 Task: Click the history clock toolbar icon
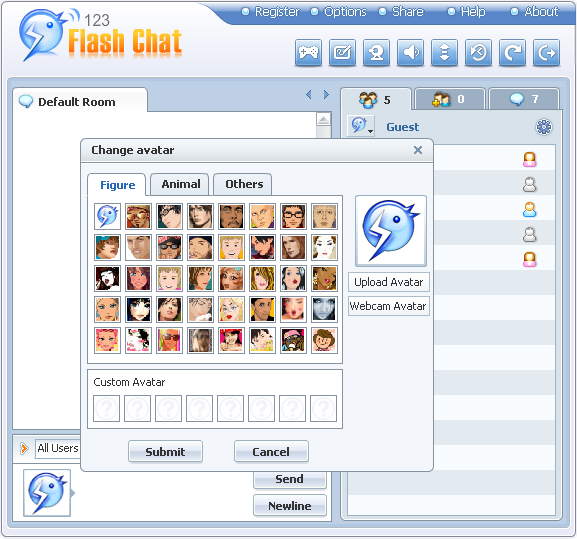point(478,53)
